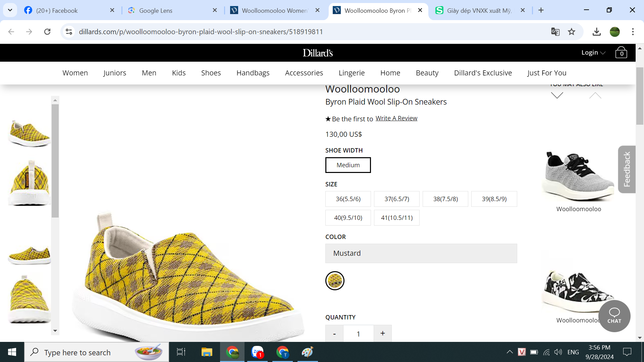Click the Google Translate page icon
This screenshot has height=362, width=644.
pyautogui.click(x=555, y=32)
